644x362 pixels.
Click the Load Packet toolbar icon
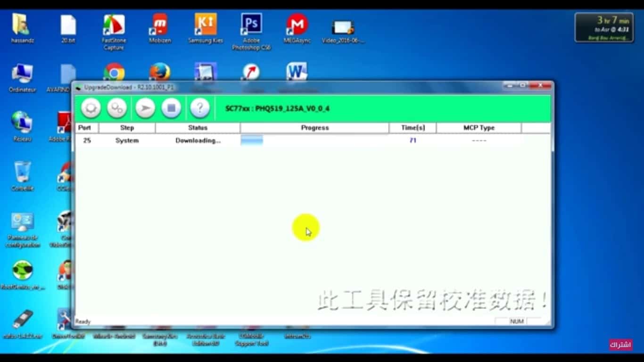pos(91,108)
